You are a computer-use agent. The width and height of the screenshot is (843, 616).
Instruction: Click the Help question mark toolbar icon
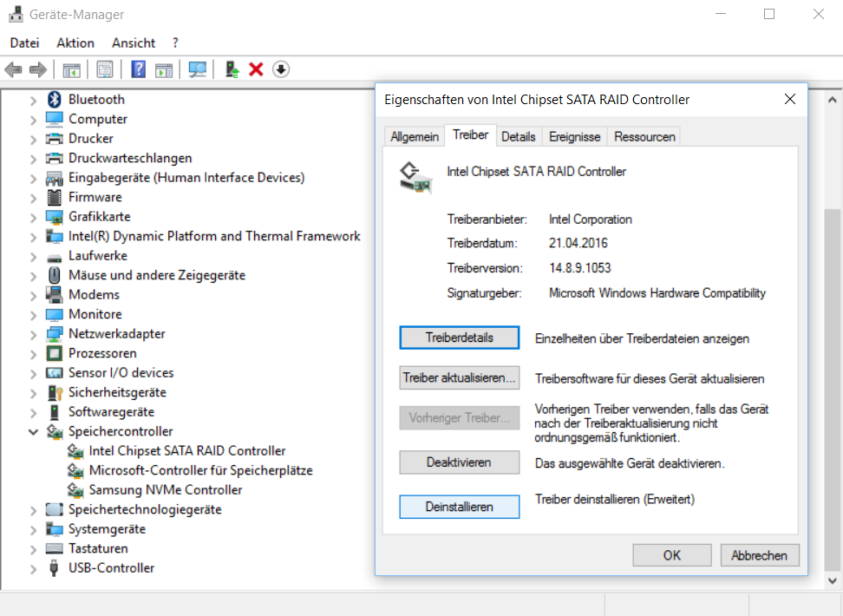(x=138, y=69)
